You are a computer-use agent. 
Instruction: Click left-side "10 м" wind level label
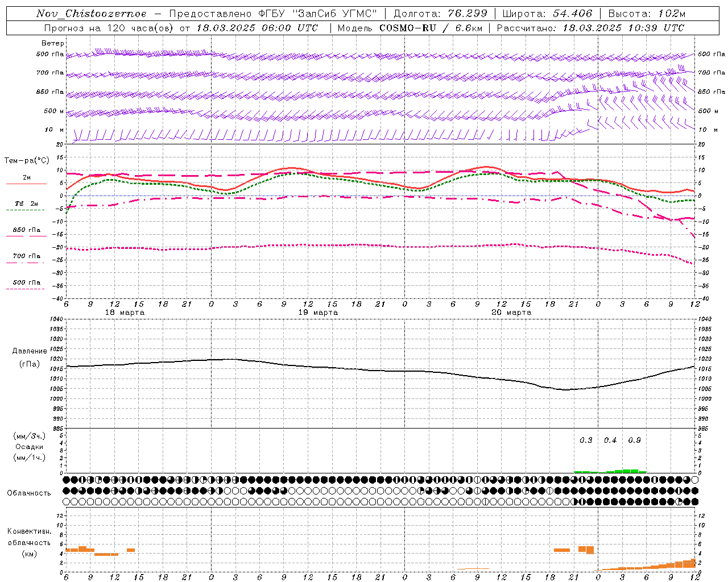(x=55, y=130)
